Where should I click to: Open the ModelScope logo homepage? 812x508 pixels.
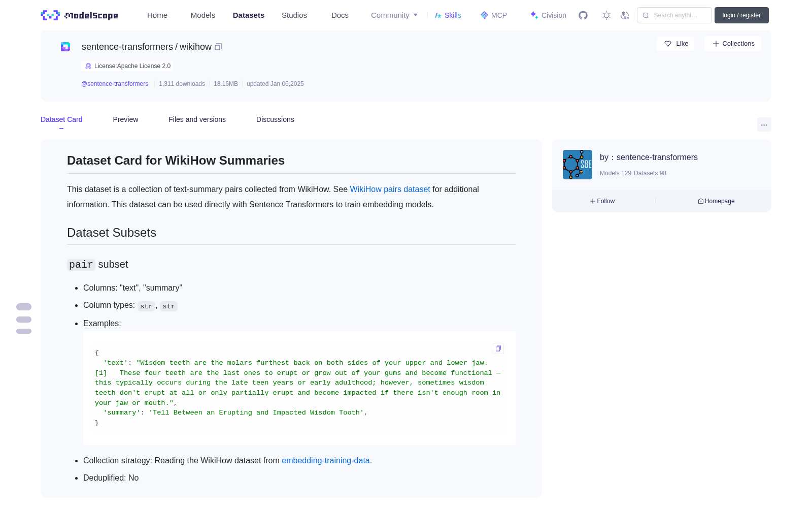80,15
